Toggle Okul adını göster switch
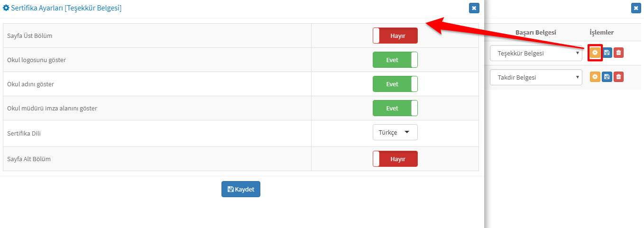The height and width of the screenshot is (228, 644). (395, 84)
